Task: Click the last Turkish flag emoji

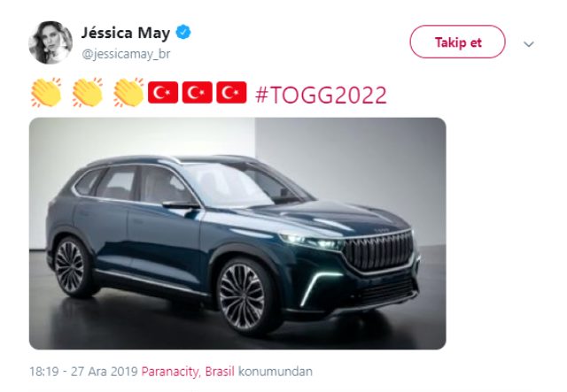Action: click(231, 93)
